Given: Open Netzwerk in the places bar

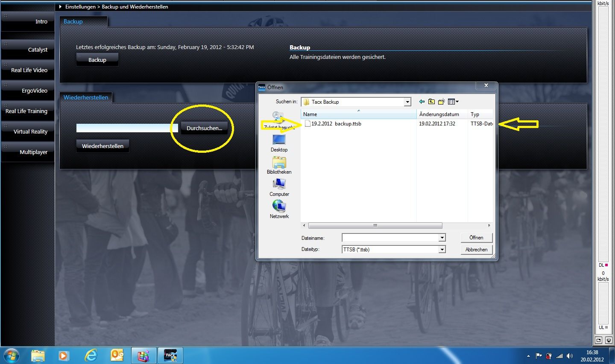Looking at the screenshot, I should [x=279, y=210].
